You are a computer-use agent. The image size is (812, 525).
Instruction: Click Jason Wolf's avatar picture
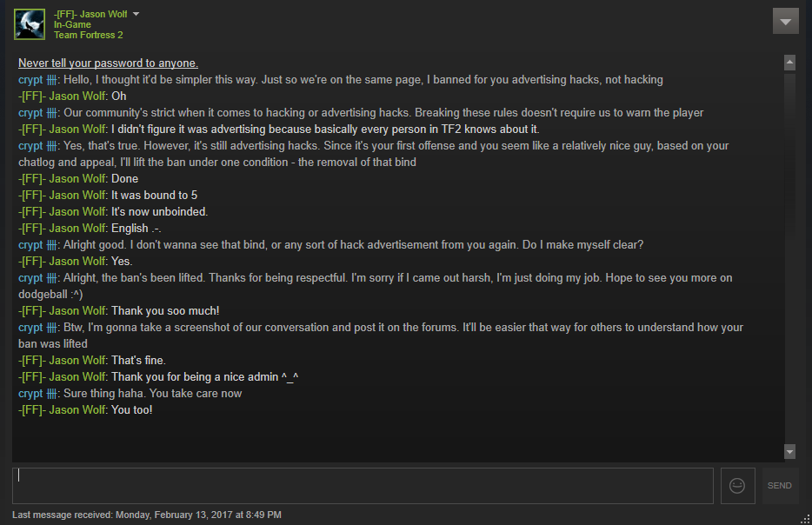click(30, 24)
